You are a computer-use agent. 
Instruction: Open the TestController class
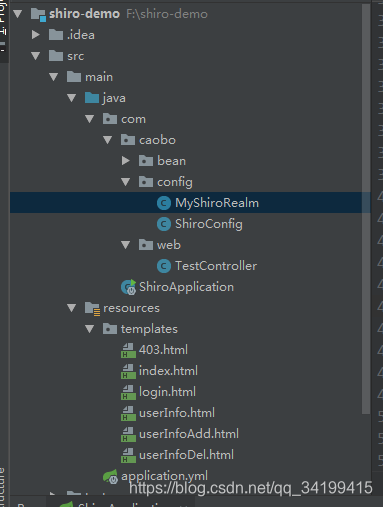click(216, 266)
